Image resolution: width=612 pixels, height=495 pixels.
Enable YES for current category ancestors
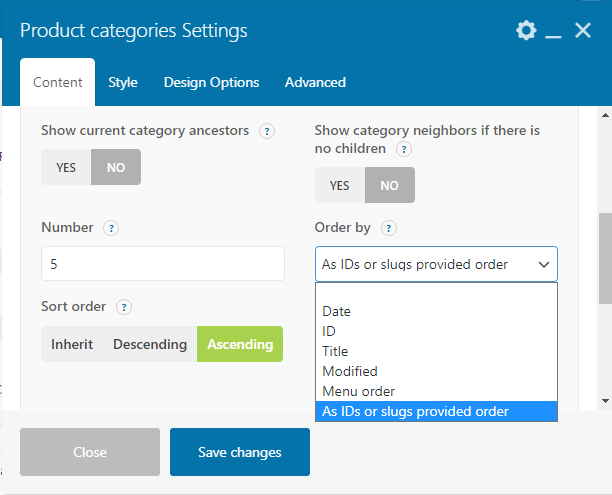point(66,167)
